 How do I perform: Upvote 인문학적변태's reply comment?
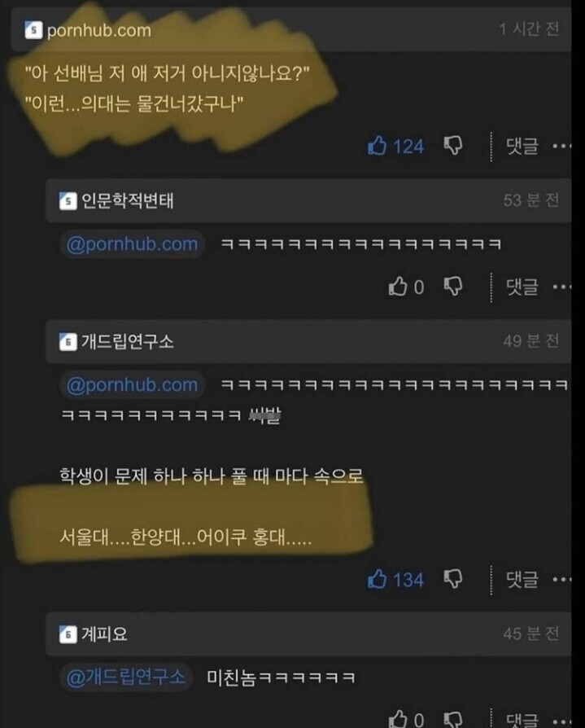coord(398,287)
